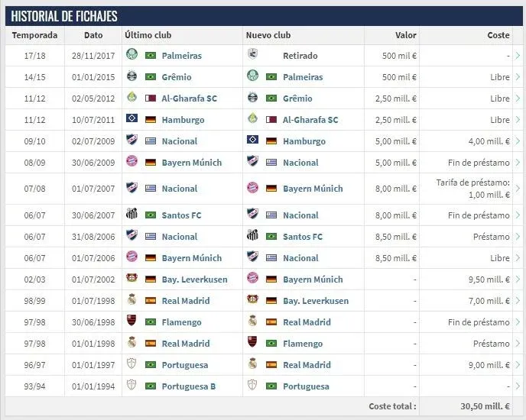
Task: Open the Grêmio link in the 02/05/2012 row
Action: (x=297, y=99)
